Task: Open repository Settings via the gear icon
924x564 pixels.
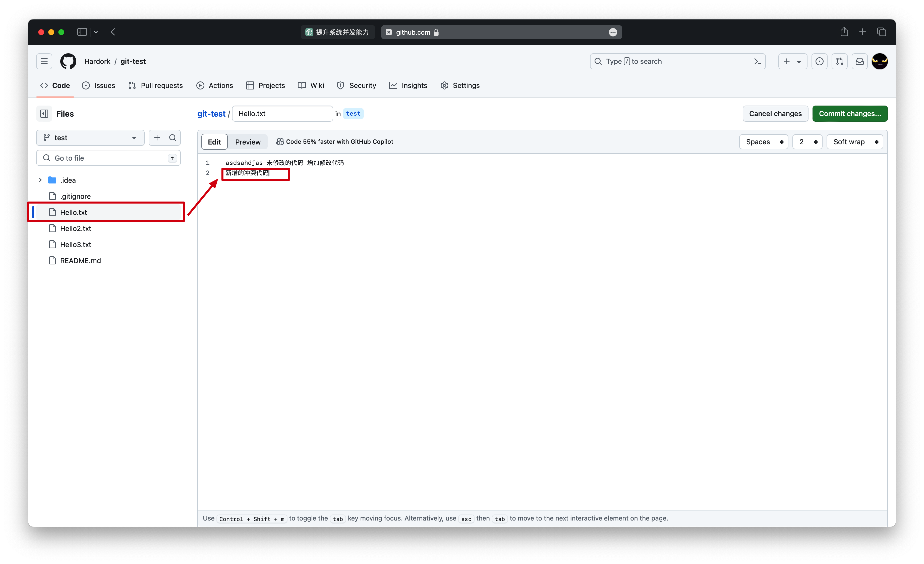Action: click(x=444, y=85)
